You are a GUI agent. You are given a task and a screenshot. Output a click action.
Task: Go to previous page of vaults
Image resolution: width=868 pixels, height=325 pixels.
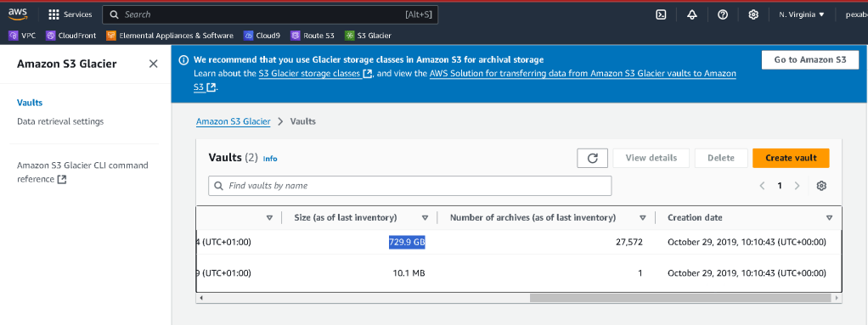pyautogui.click(x=763, y=186)
